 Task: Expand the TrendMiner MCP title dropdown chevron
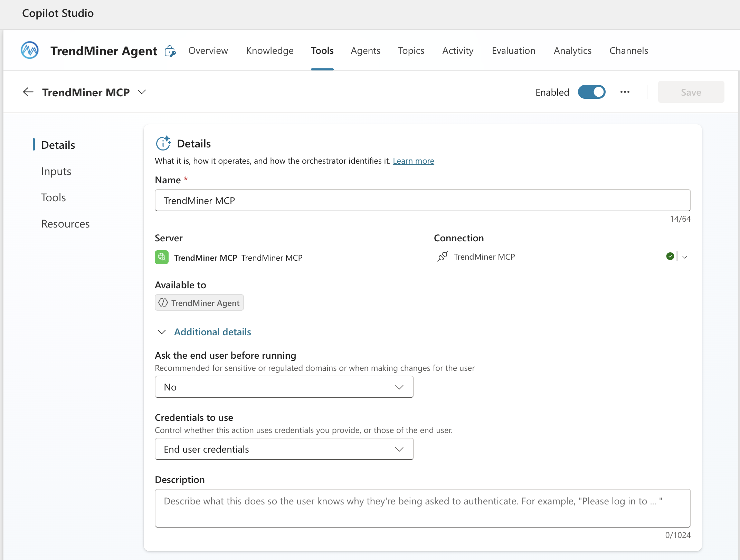pos(142,92)
